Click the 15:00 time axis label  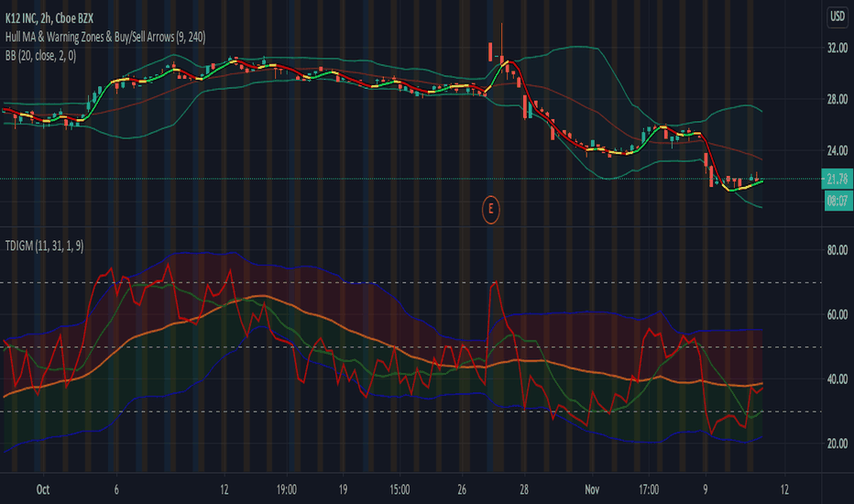click(x=400, y=489)
